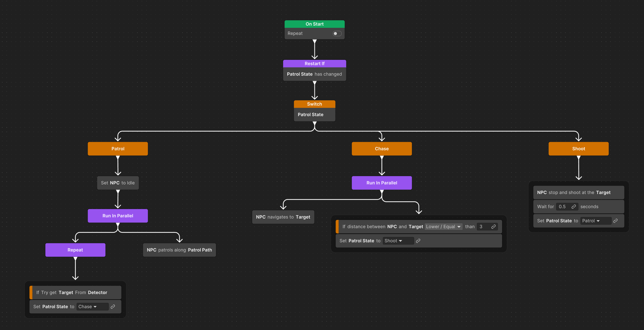
Task: Click the orange condition stripe on the distance check block
Action: tap(338, 227)
